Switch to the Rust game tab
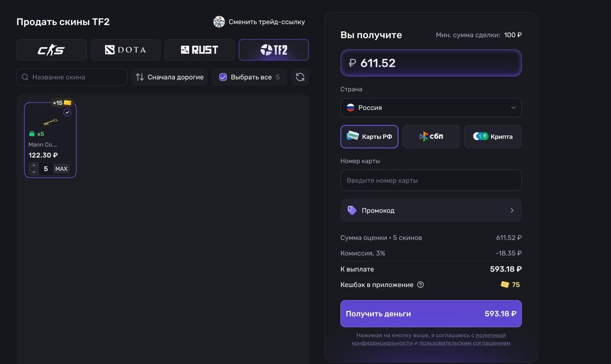611x364 pixels. point(200,50)
